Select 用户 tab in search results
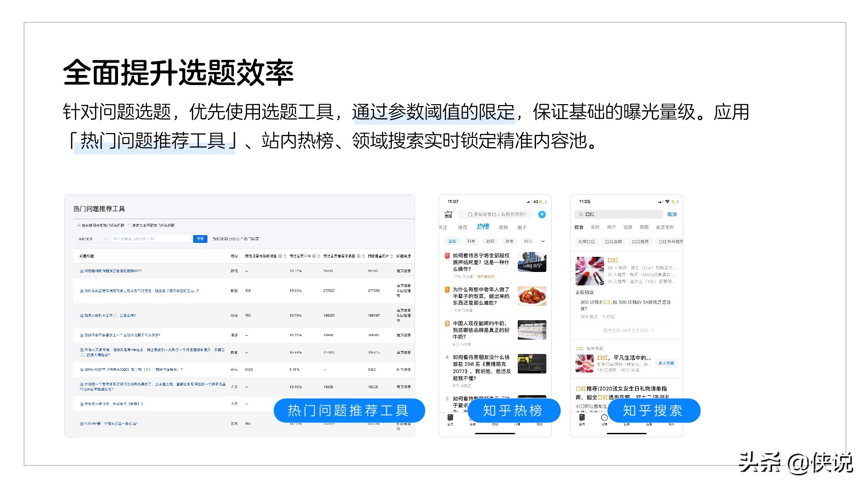Image resolution: width=868 pixels, height=488 pixels. pyautogui.click(x=611, y=227)
